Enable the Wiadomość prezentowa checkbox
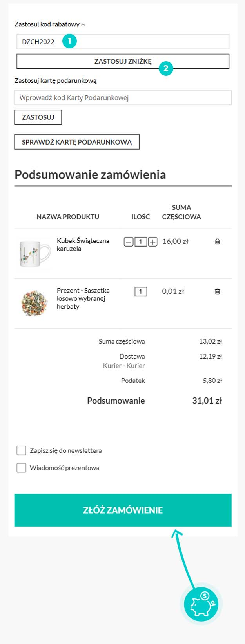This screenshot has width=245, height=644. pos(22,468)
